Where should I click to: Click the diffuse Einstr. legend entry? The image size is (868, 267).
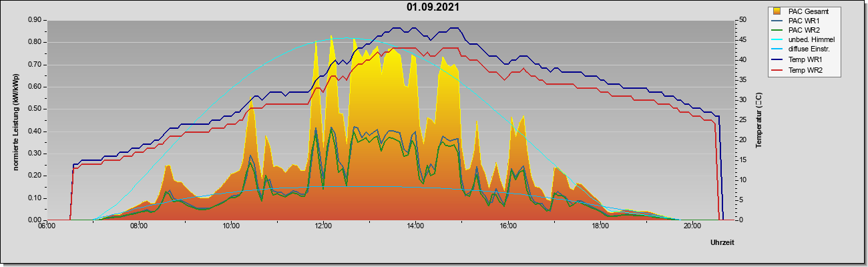(x=803, y=49)
